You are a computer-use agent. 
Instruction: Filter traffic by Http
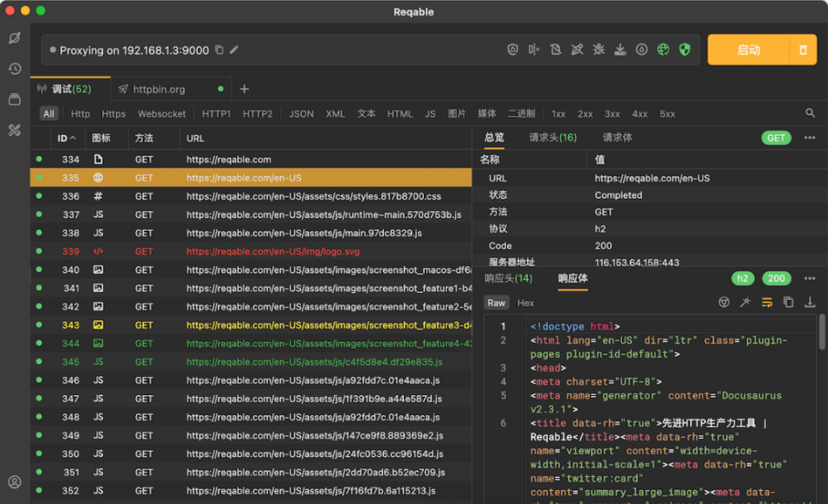pos(80,114)
